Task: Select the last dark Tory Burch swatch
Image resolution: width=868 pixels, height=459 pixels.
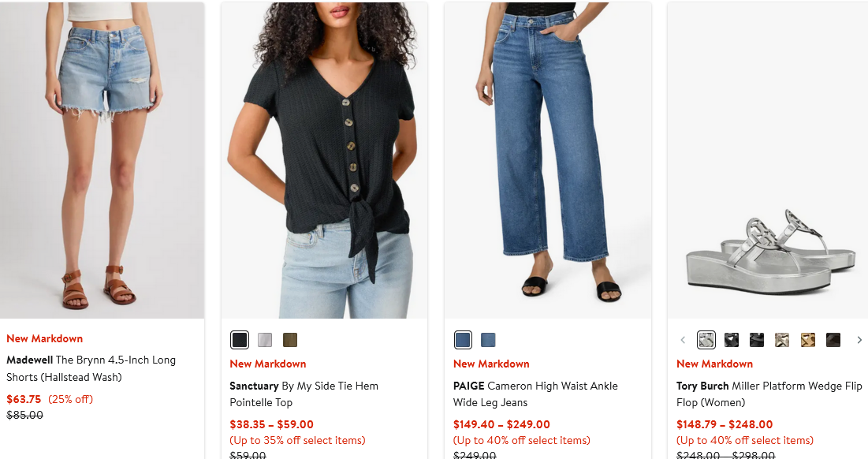Action: pos(833,340)
